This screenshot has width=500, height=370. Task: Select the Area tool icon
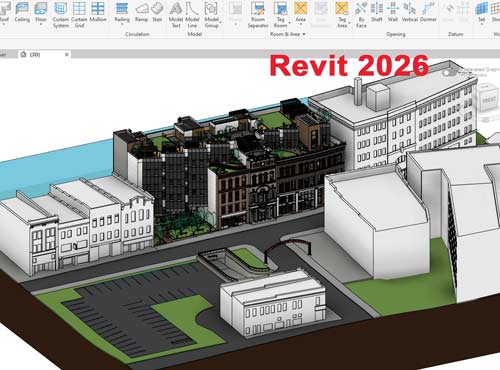[300, 8]
